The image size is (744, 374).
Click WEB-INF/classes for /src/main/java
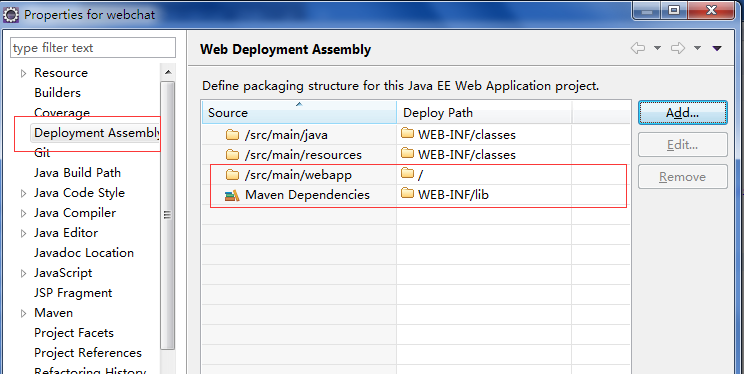[x=466, y=135]
